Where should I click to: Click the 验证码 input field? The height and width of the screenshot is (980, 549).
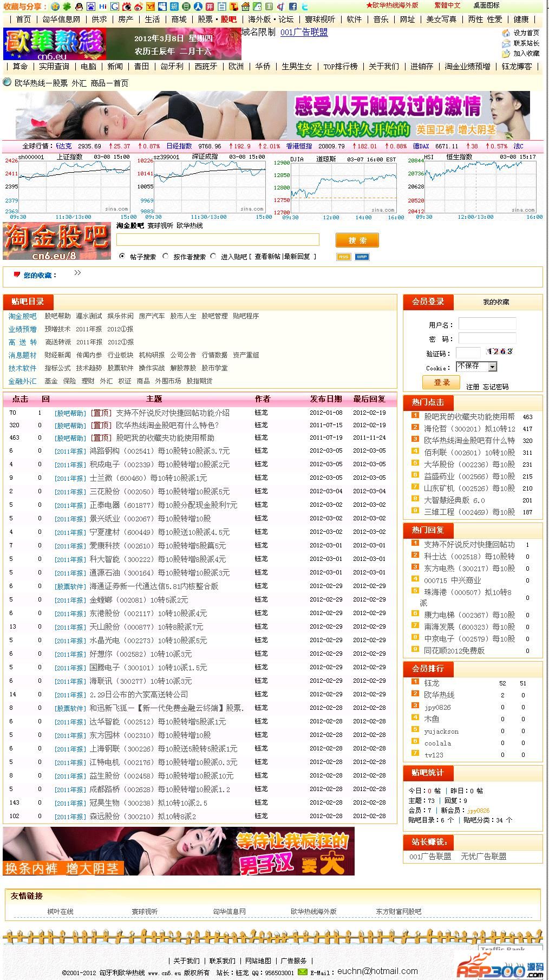[468, 352]
